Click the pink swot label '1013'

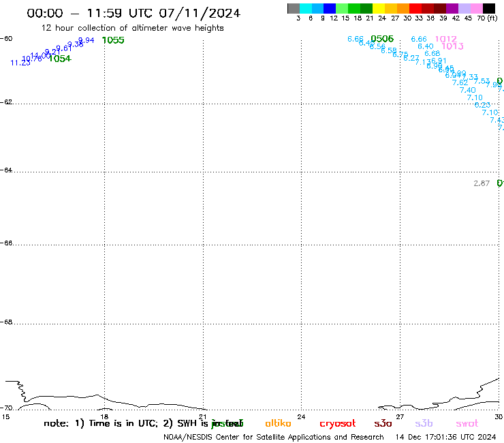tap(452, 46)
